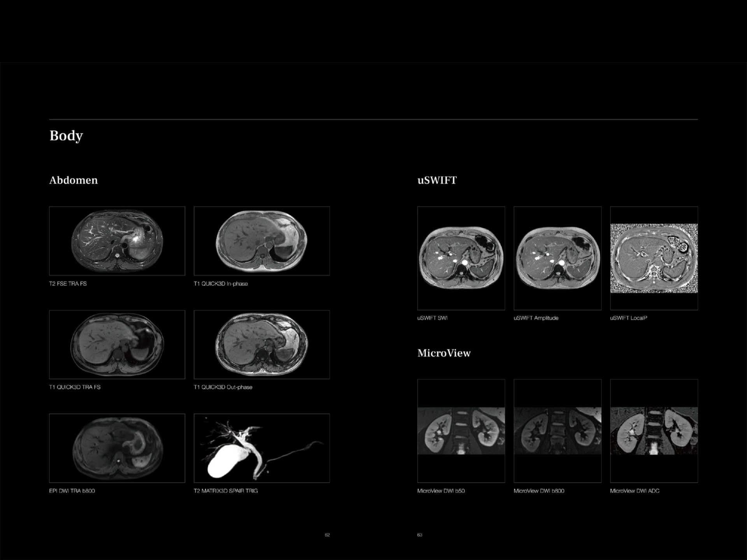Select the MicroView section heading
Viewport: 747px width, 560px height.
pyautogui.click(x=444, y=353)
